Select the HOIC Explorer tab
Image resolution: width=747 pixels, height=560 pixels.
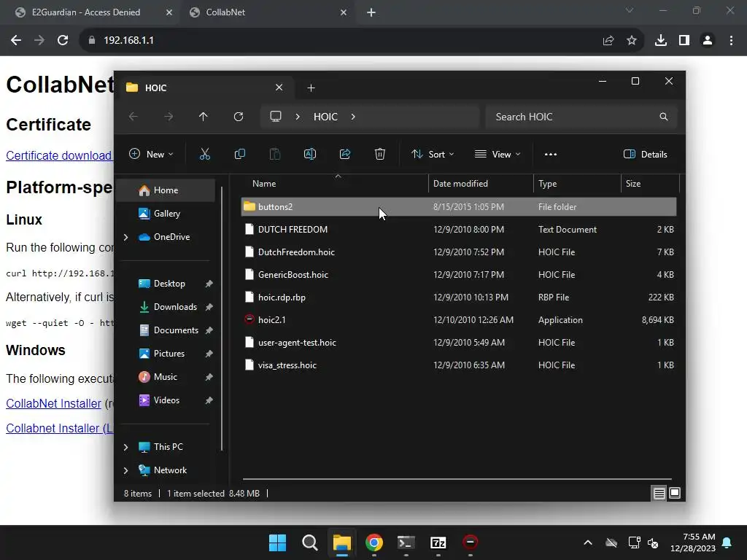click(x=204, y=88)
